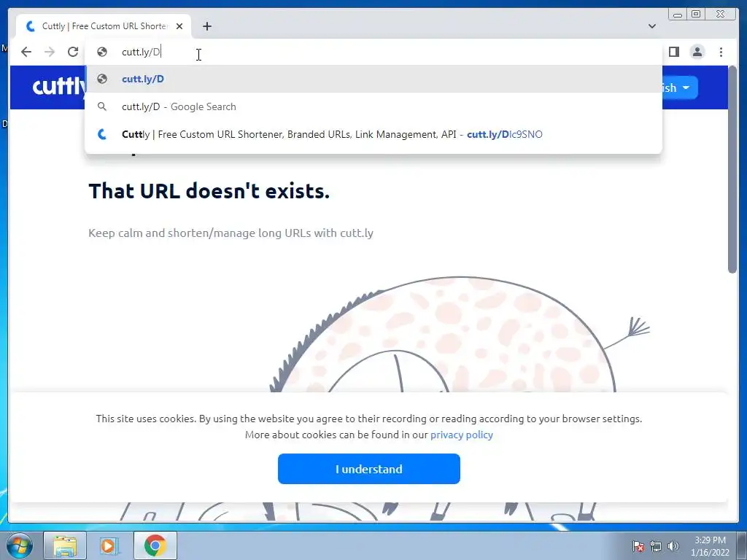Open the language dropdown in header
747x560 pixels.
[679, 87]
